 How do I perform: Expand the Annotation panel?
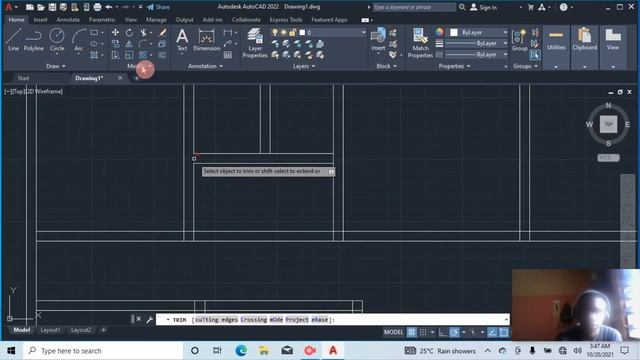click(205, 66)
